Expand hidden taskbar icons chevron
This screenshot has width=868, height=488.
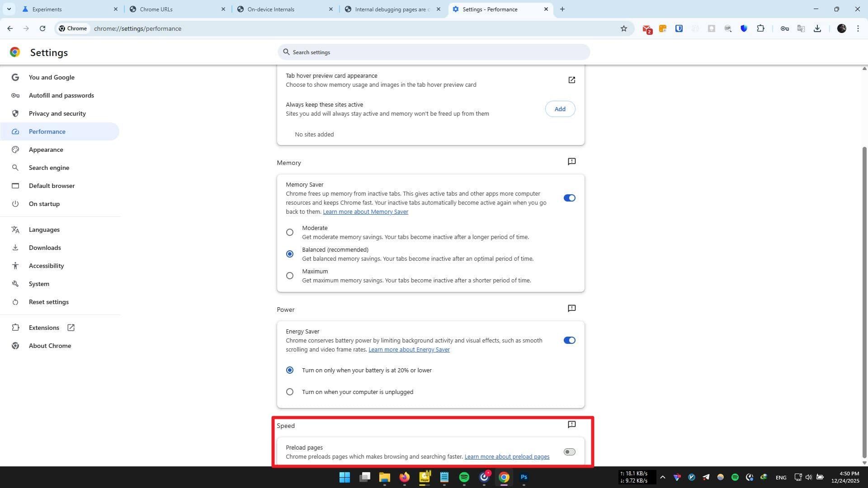[662, 477]
